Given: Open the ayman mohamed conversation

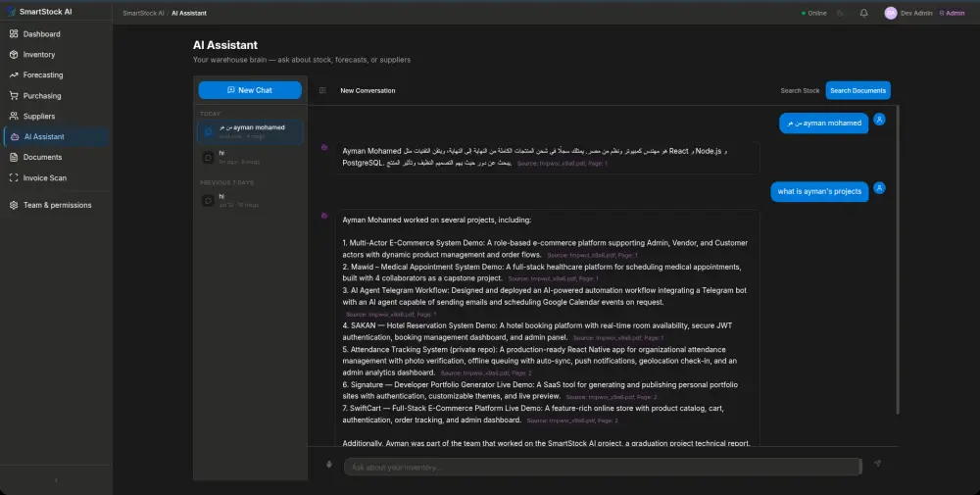Looking at the screenshot, I should (250, 132).
